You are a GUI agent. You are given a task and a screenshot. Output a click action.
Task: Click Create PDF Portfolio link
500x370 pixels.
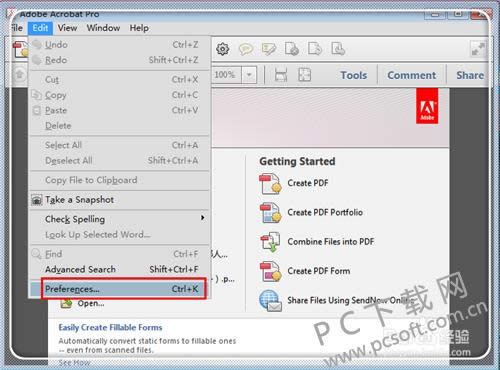click(x=325, y=212)
